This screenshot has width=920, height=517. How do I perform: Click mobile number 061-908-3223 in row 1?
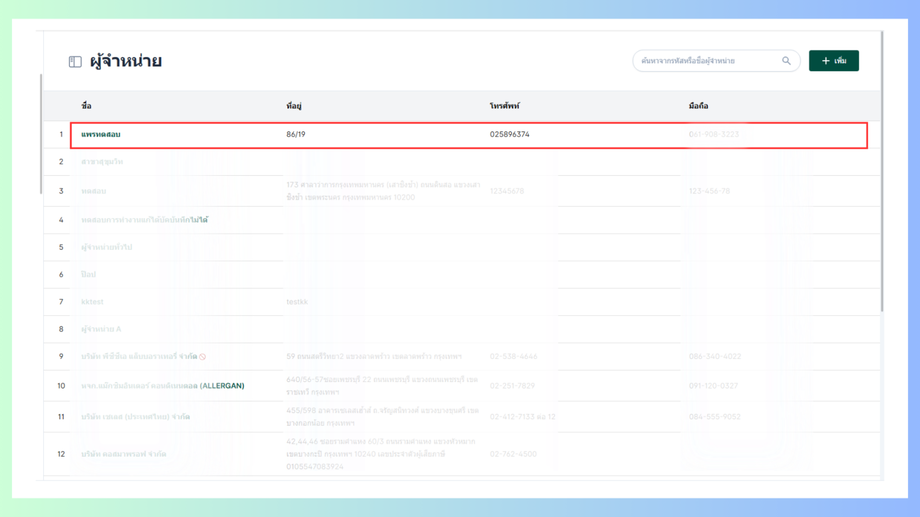713,134
